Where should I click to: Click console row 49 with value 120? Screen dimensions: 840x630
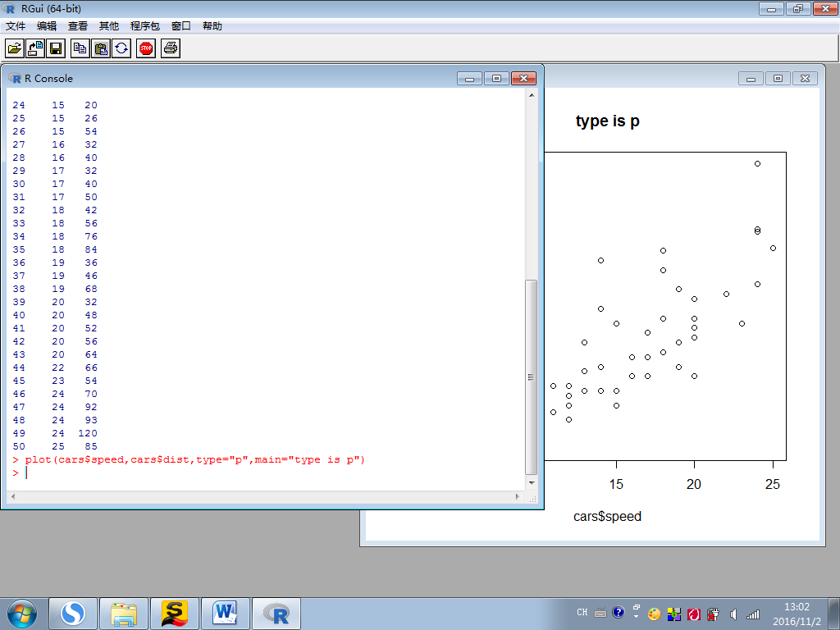[55, 433]
